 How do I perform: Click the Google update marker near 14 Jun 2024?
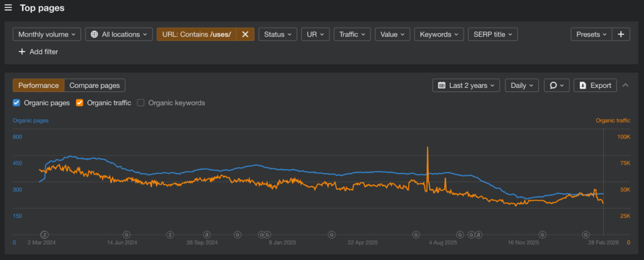[126, 234]
